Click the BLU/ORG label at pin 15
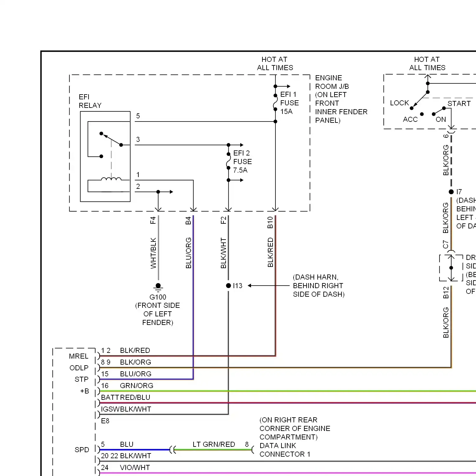The height and width of the screenshot is (476, 476). click(136, 374)
